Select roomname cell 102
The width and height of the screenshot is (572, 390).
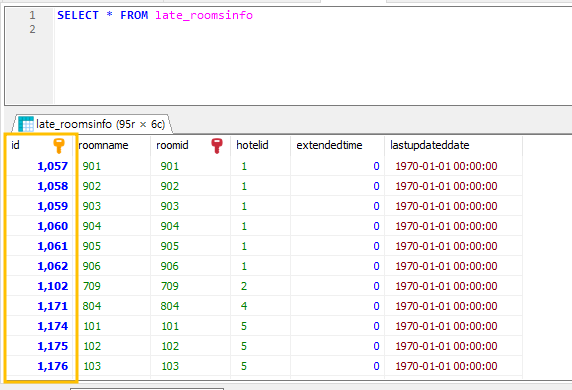(x=112, y=346)
